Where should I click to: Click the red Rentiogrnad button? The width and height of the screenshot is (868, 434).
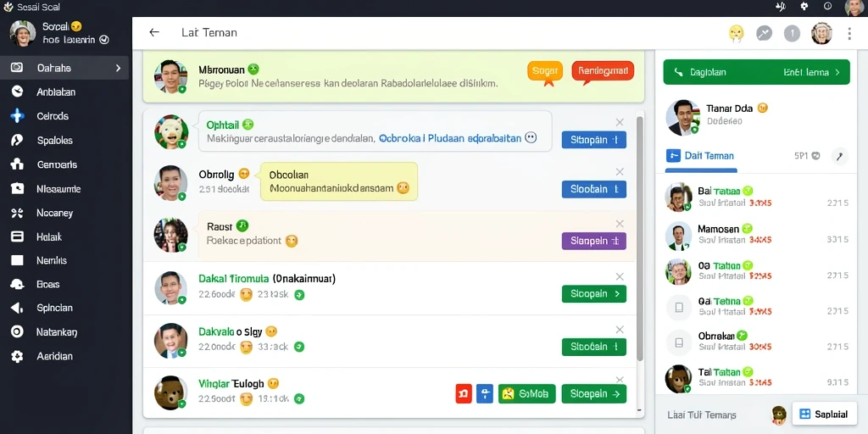(603, 72)
